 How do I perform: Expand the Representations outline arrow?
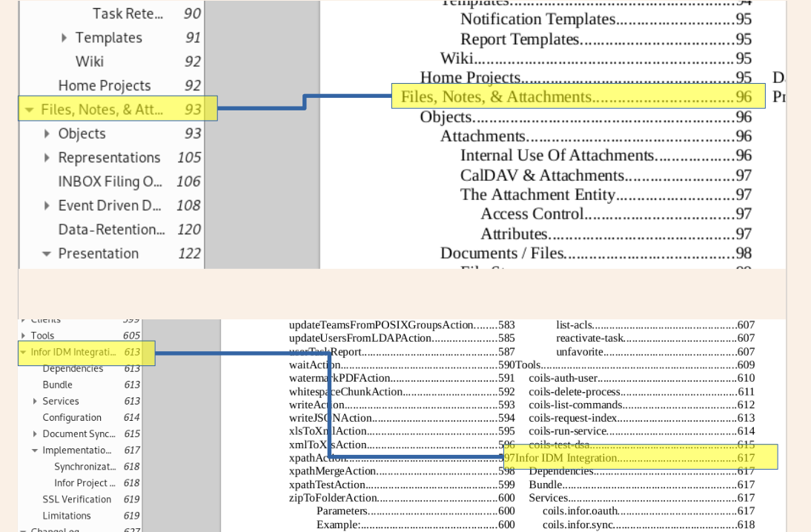[x=47, y=158]
